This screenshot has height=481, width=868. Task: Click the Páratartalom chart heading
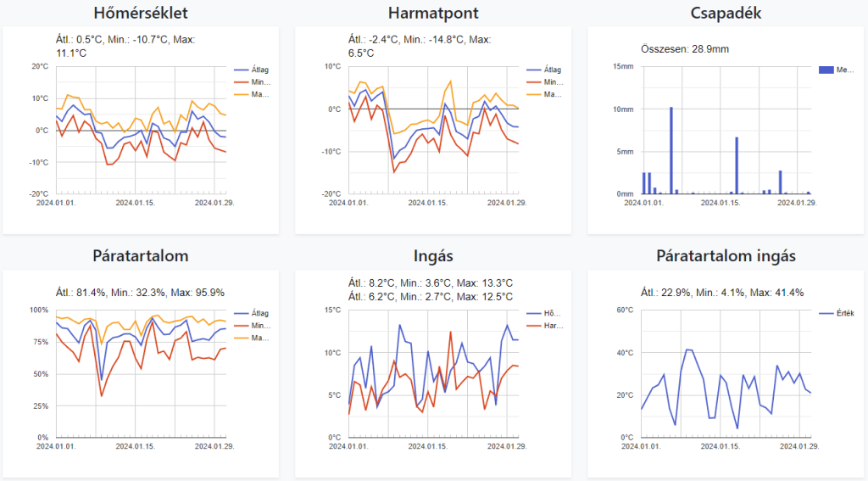[140, 255]
